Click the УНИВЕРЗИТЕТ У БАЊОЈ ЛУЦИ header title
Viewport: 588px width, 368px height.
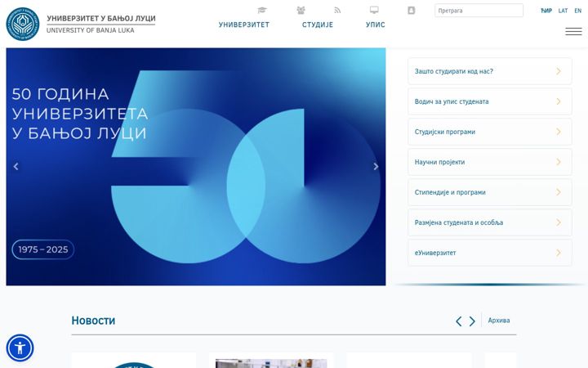(101, 18)
